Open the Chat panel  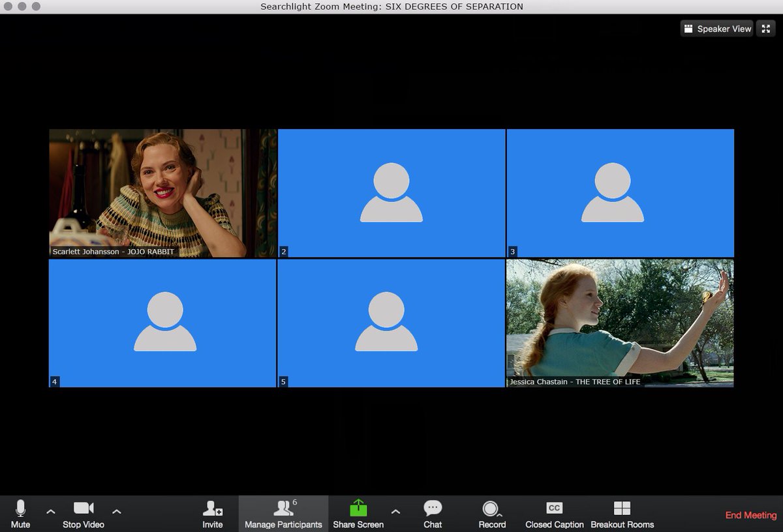[433, 514]
